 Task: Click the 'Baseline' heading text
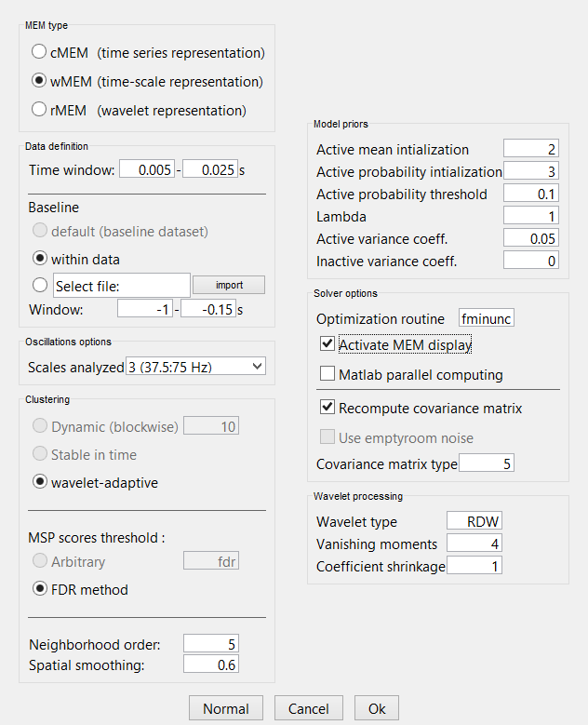[x=54, y=208]
